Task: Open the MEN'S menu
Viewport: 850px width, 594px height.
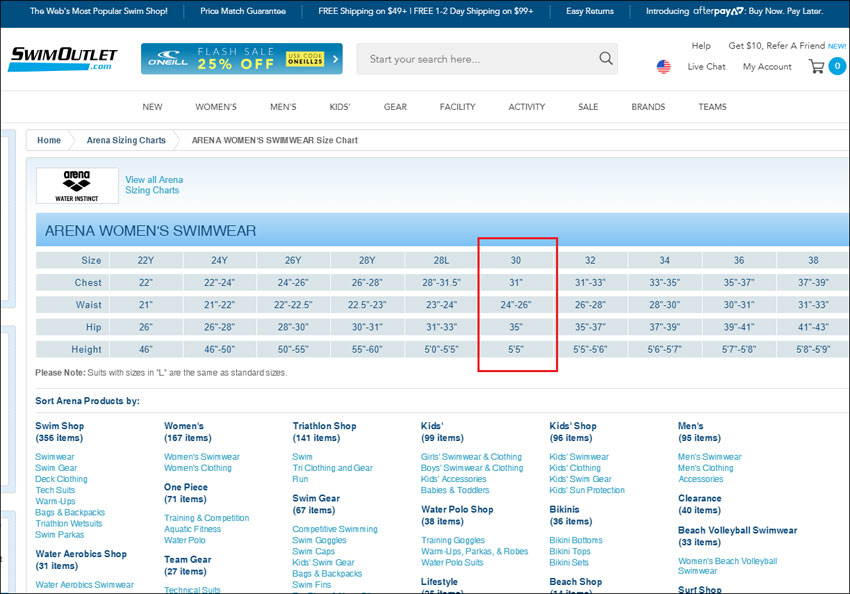Action: [x=283, y=107]
